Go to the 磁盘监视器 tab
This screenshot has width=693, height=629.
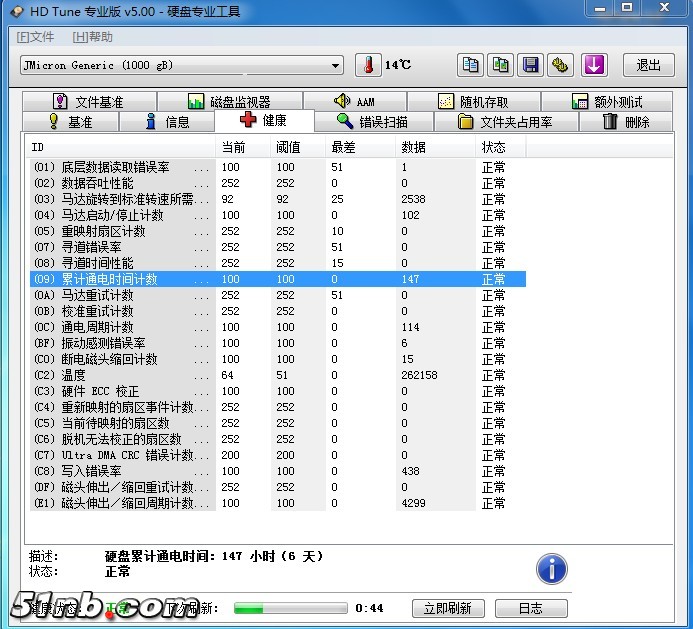(x=229, y=102)
